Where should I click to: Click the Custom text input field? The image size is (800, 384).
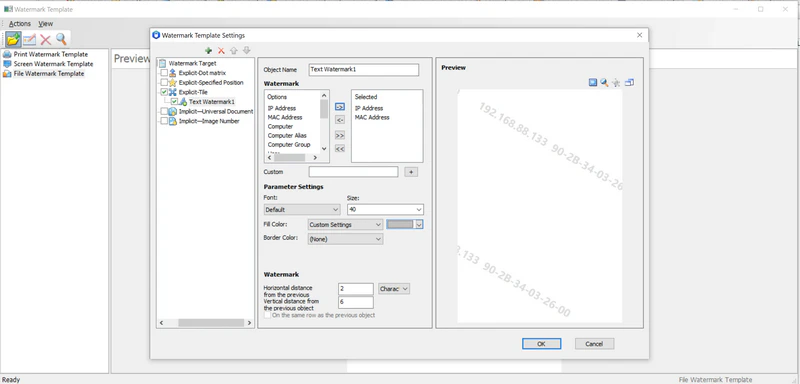(353, 172)
